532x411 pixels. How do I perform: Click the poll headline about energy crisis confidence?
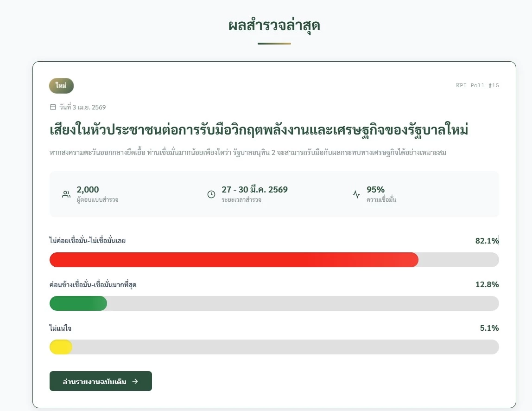260,130
